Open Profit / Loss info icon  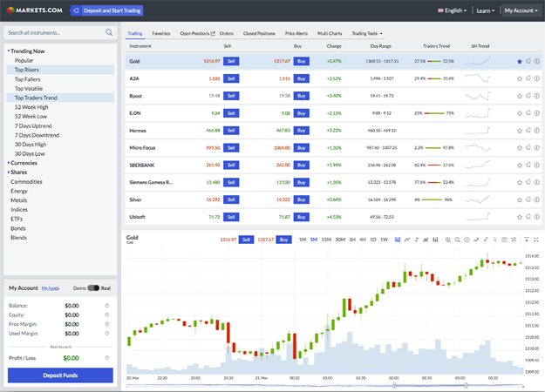[x=107, y=358]
